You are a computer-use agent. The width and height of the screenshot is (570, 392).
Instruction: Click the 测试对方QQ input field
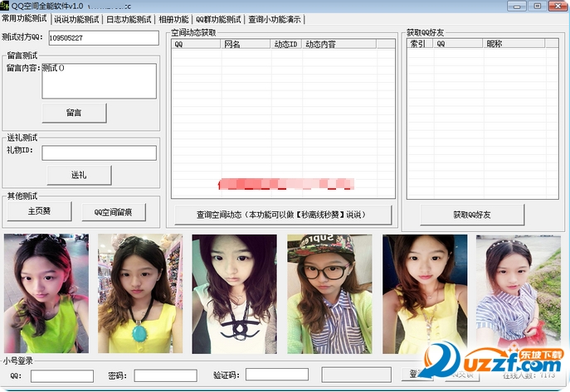tap(104, 38)
